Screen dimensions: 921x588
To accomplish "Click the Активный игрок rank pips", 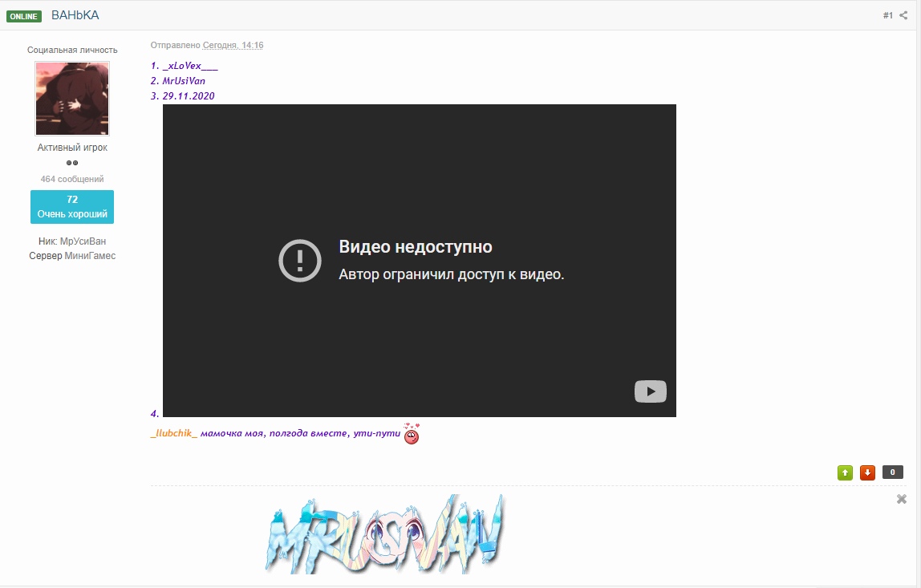I will point(72,163).
